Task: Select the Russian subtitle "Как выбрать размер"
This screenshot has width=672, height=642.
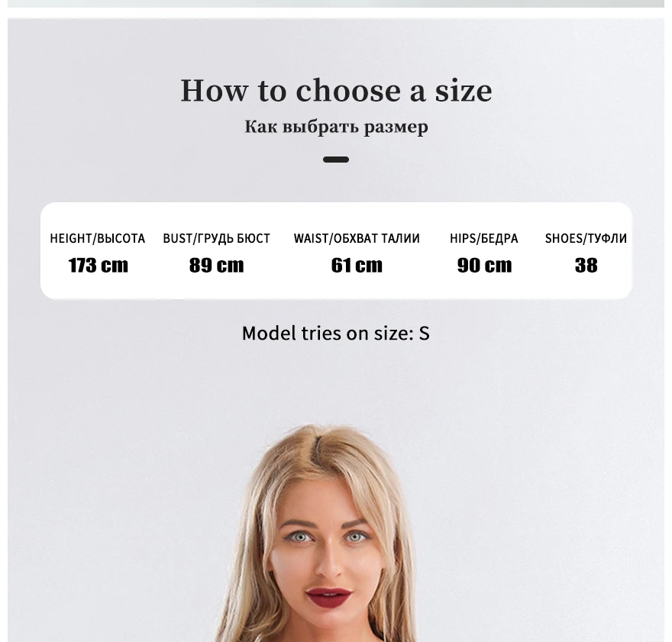Action: (336, 127)
